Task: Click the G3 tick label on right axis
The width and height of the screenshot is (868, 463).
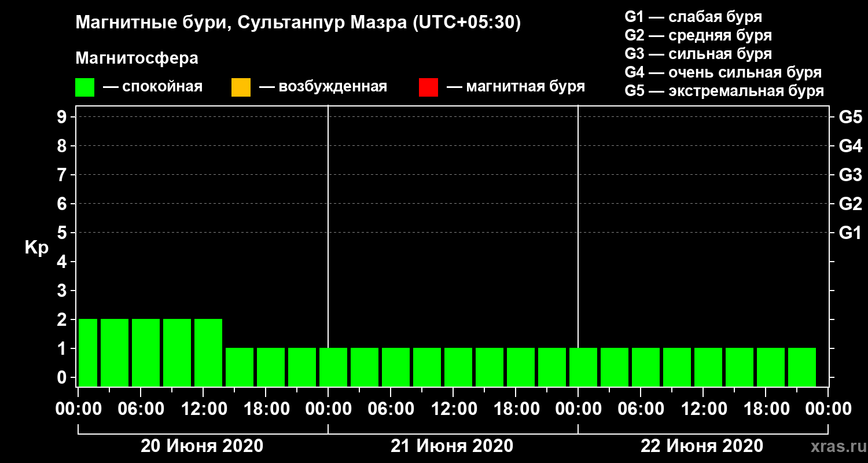Action: click(850, 175)
